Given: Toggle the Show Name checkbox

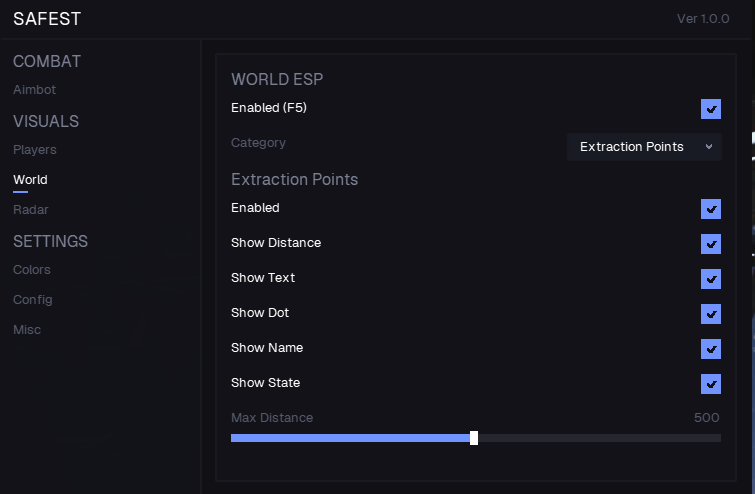Looking at the screenshot, I should [711, 349].
